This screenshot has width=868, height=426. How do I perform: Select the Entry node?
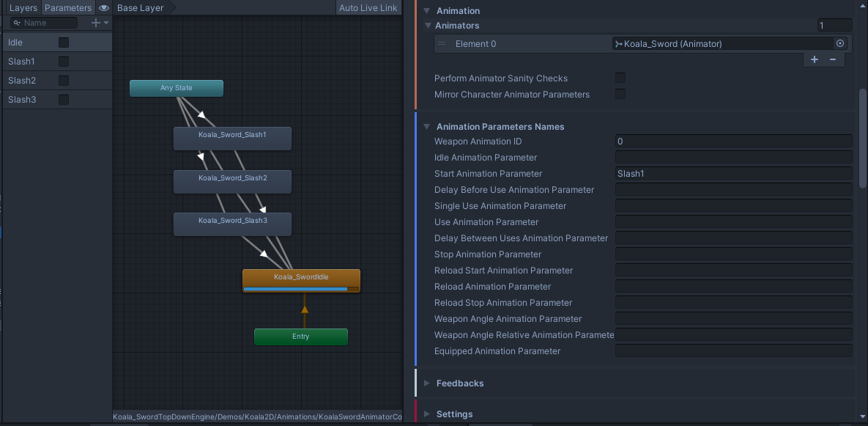pos(300,337)
